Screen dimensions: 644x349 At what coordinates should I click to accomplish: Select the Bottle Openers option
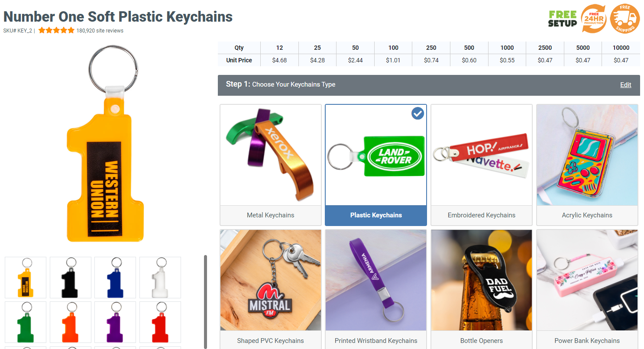click(482, 289)
